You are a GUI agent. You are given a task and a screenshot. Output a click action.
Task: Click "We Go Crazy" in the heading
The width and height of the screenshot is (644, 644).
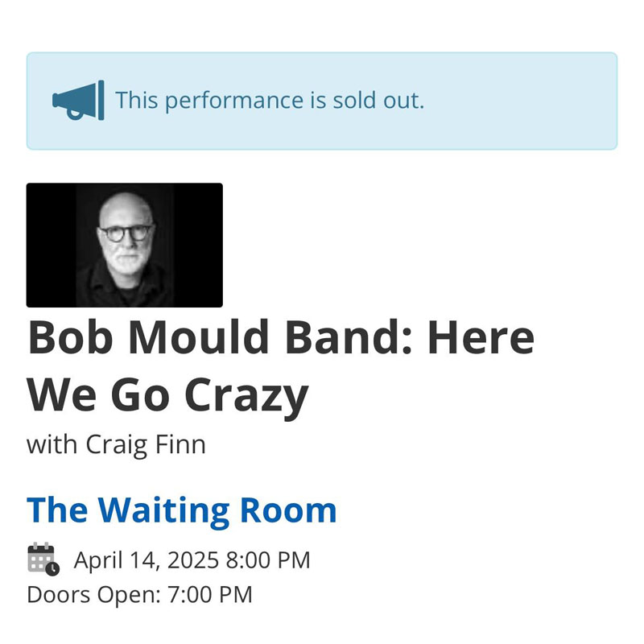click(167, 395)
